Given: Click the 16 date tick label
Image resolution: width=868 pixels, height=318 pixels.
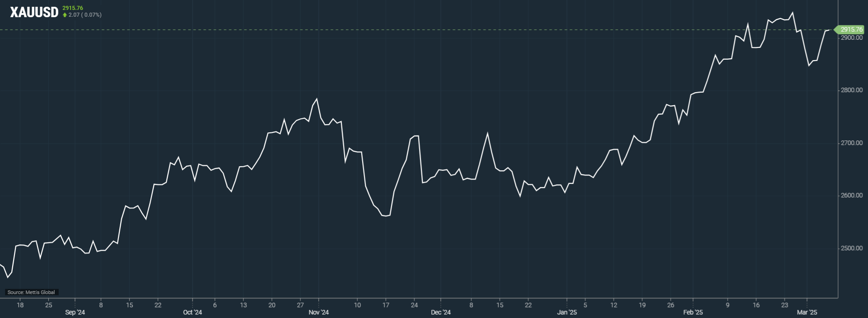Looking at the screenshot, I should 756,305.
